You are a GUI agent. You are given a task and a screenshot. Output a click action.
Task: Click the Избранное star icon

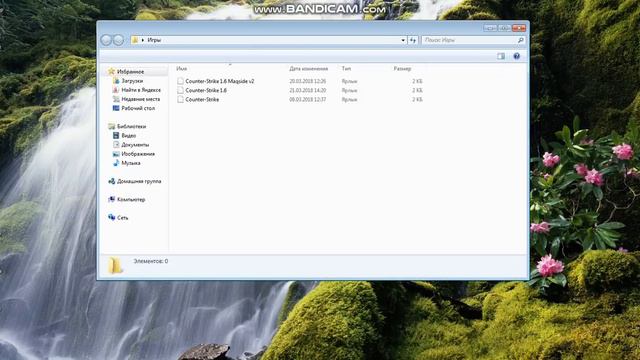click(111, 71)
